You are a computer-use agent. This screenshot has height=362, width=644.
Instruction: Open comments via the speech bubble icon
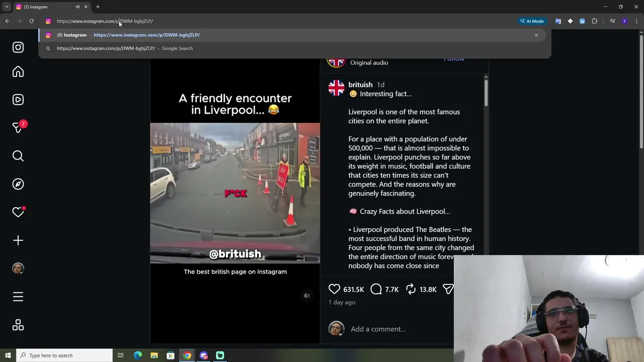pyautogui.click(x=376, y=289)
